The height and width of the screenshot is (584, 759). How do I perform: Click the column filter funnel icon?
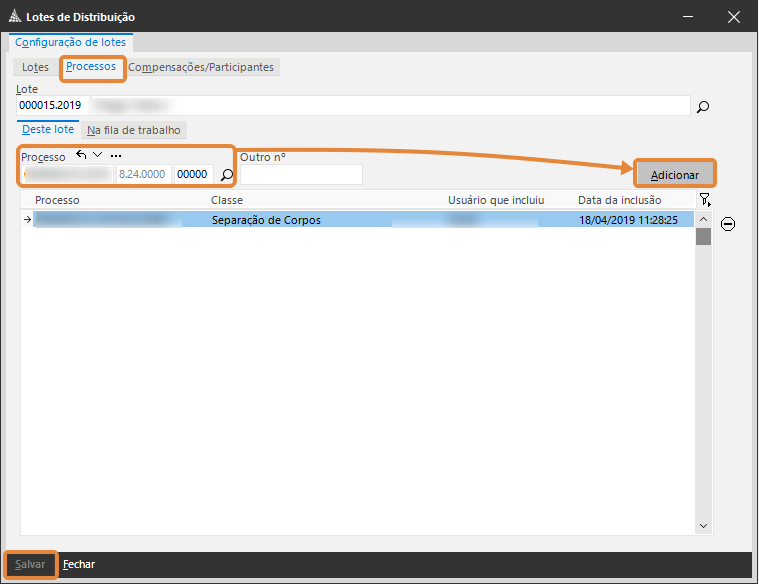704,200
